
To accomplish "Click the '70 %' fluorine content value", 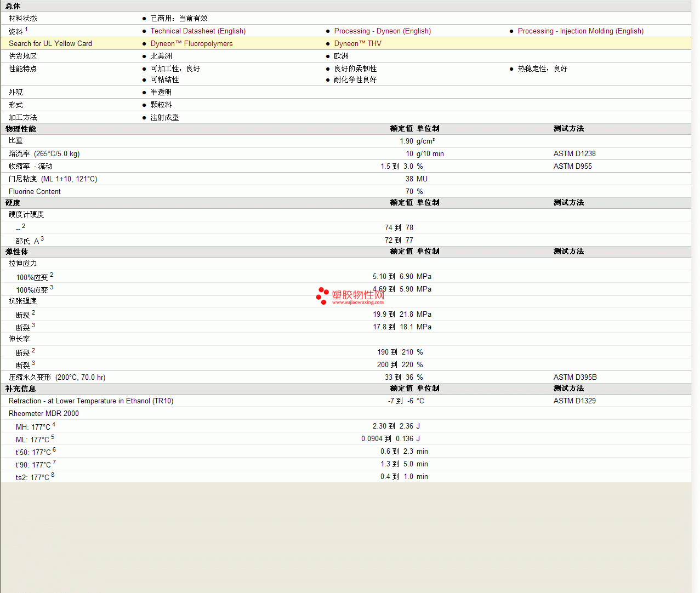I will (414, 192).
